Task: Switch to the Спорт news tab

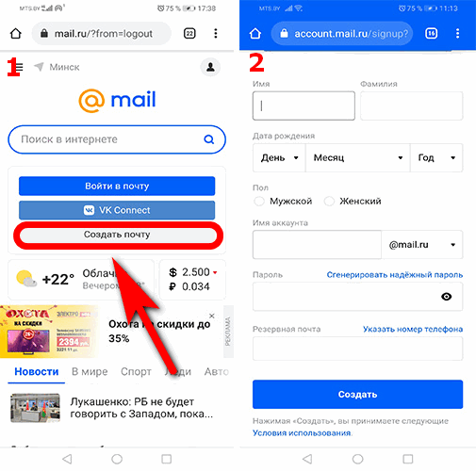Action: pyautogui.click(x=136, y=371)
